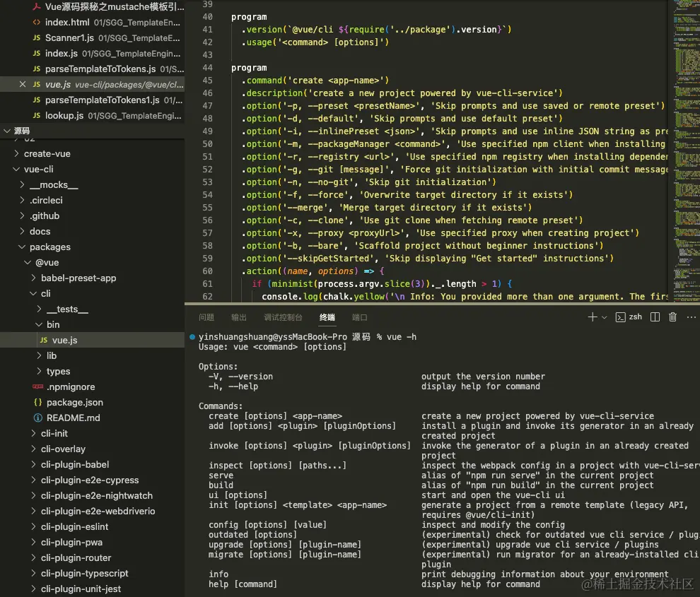Expand the docs folder

[92, 232]
